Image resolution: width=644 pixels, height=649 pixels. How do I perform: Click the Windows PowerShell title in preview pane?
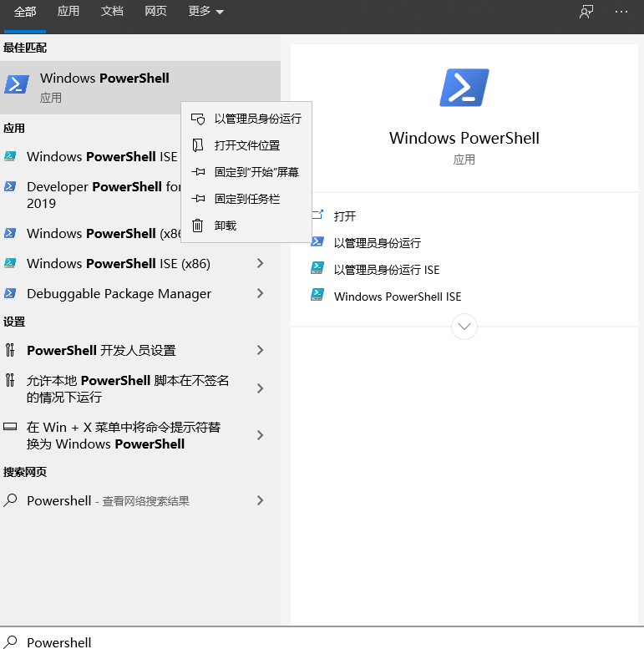click(x=464, y=139)
